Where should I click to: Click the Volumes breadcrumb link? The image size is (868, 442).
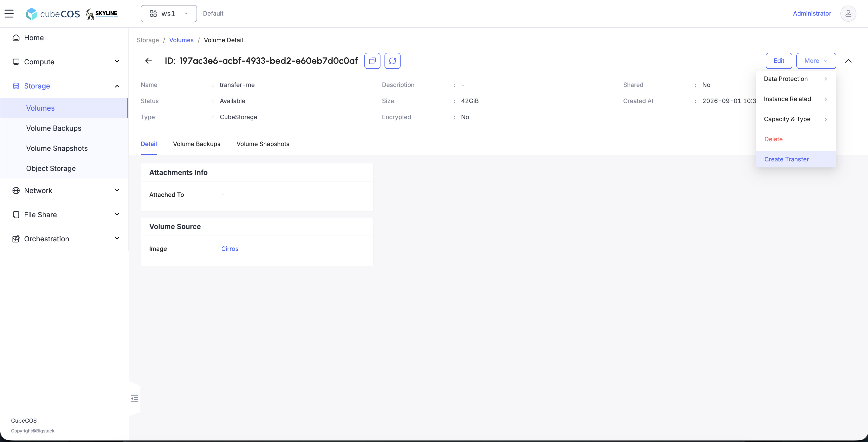pos(181,40)
